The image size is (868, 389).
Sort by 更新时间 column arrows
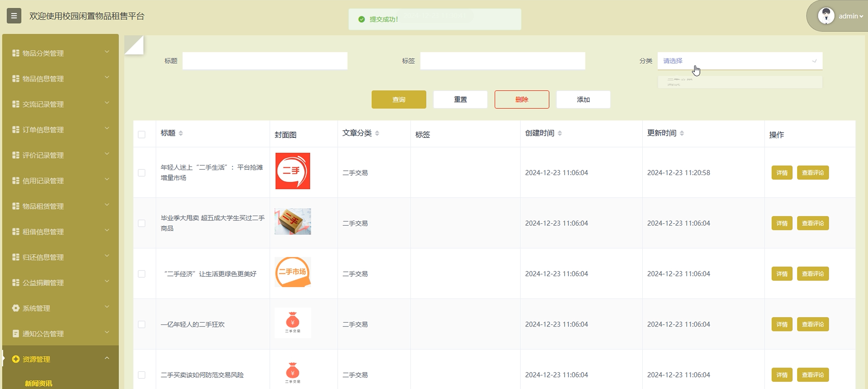682,133
